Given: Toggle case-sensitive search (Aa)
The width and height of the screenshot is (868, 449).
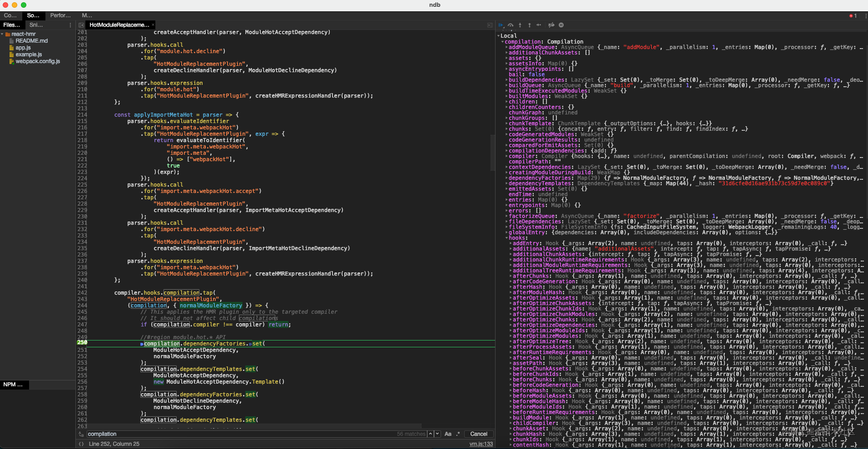Looking at the screenshot, I should pos(448,434).
